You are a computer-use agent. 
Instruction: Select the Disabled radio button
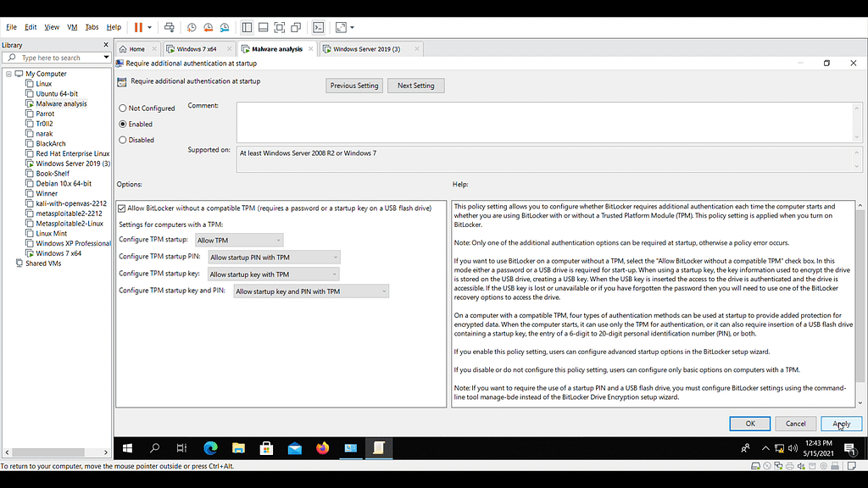(123, 140)
